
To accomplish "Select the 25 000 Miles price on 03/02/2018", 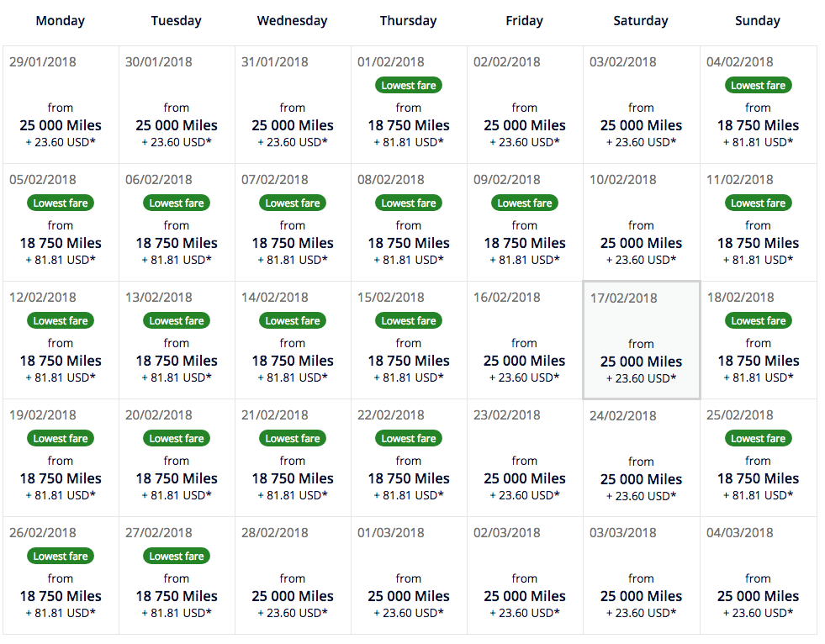I will 641,125.
